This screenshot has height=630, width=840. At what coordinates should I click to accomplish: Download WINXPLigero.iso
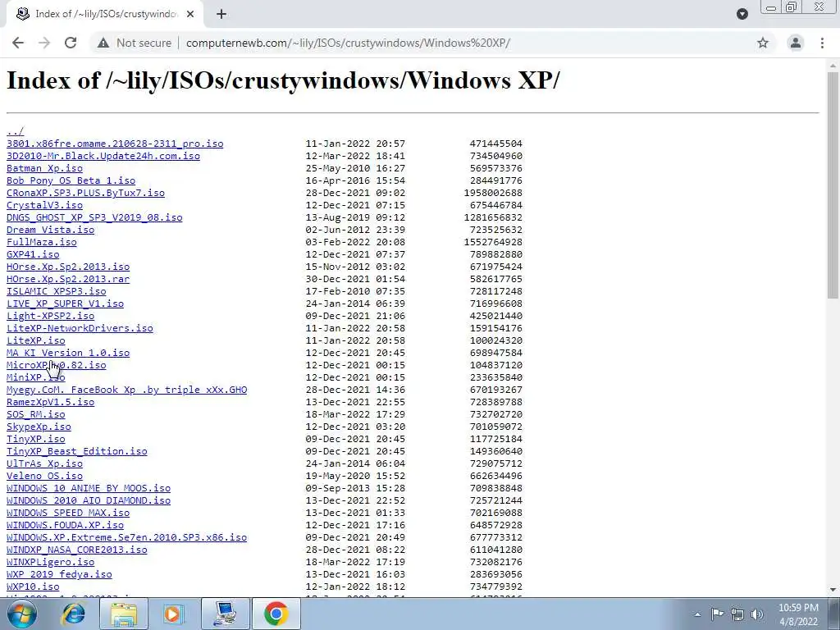[x=50, y=563]
